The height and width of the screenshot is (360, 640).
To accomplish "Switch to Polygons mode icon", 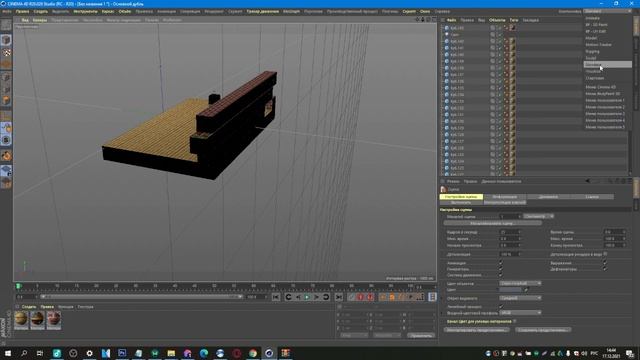I will (x=6, y=100).
